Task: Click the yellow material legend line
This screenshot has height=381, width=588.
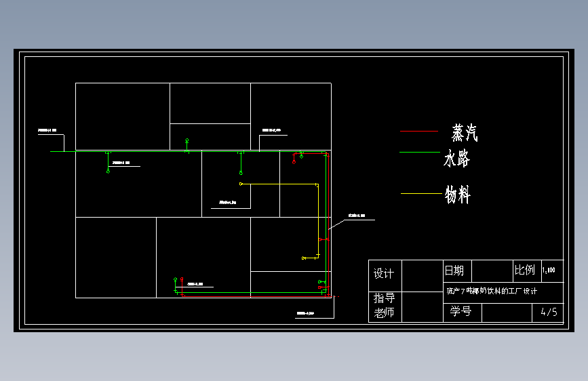Action: tap(421, 193)
